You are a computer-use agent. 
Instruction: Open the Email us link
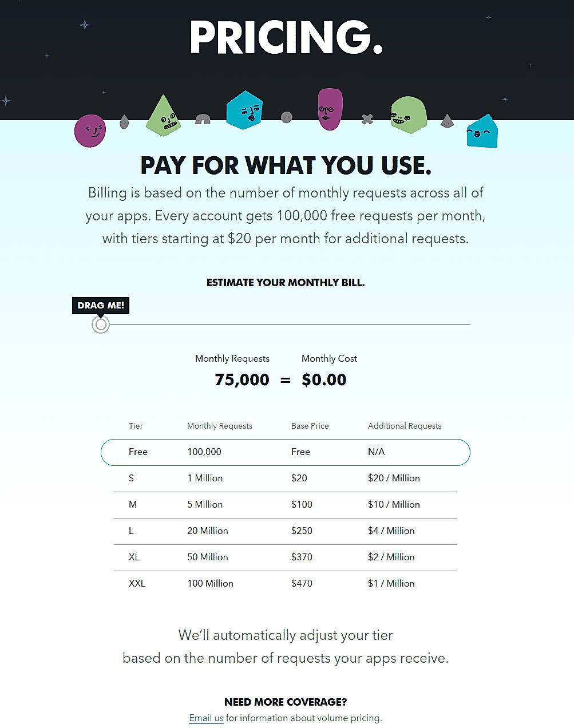click(205, 718)
